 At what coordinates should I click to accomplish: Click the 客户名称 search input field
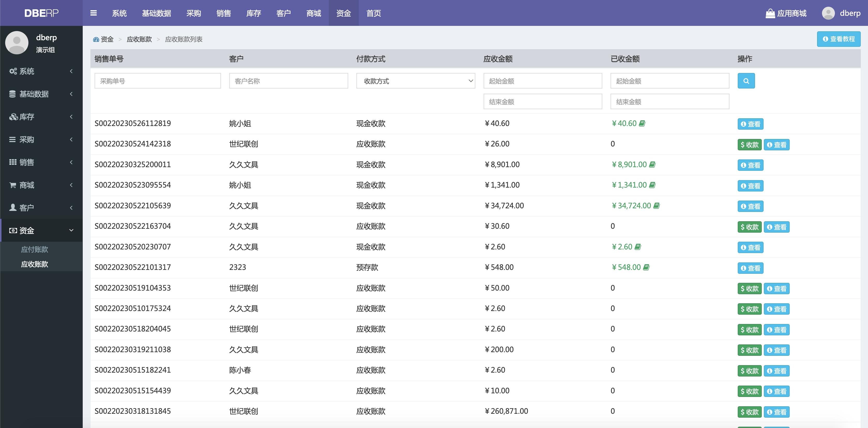(x=288, y=81)
